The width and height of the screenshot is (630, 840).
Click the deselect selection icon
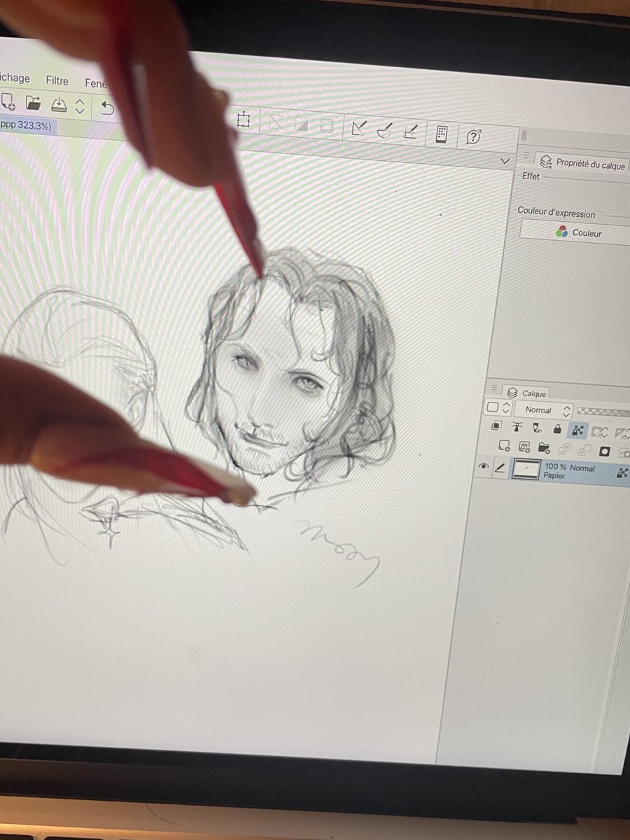coord(274,122)
